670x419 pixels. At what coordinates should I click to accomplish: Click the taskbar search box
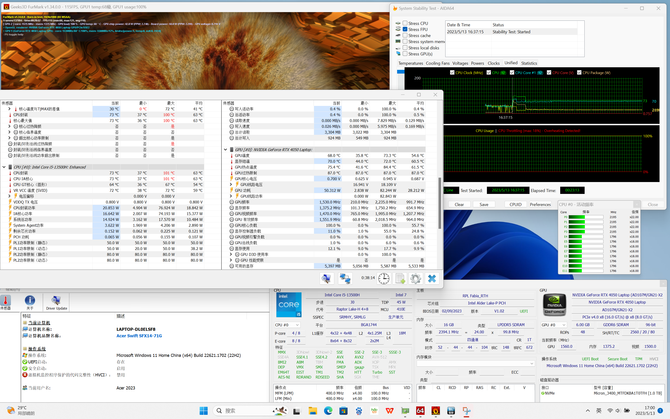point(250,410)
